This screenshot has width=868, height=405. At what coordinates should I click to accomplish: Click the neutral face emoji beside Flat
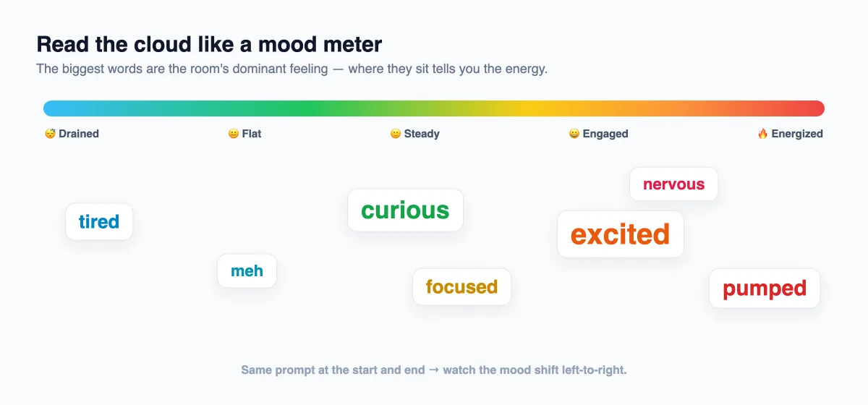(234, 134)
